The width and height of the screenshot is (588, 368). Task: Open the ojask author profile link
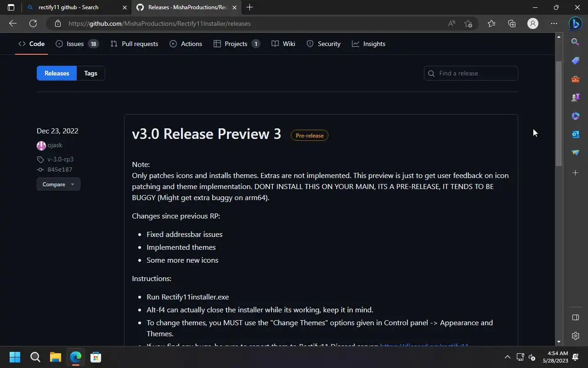click(x=55, y=145)
